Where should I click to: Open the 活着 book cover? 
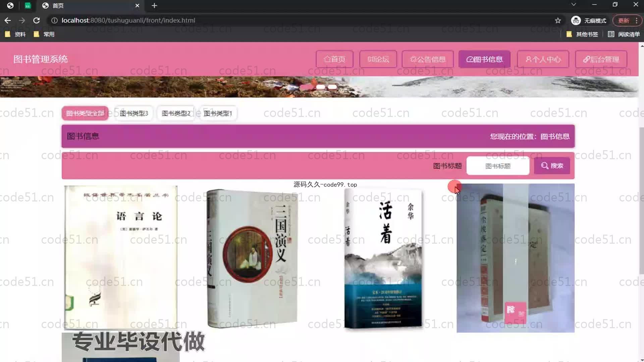[x=383, y=258]
